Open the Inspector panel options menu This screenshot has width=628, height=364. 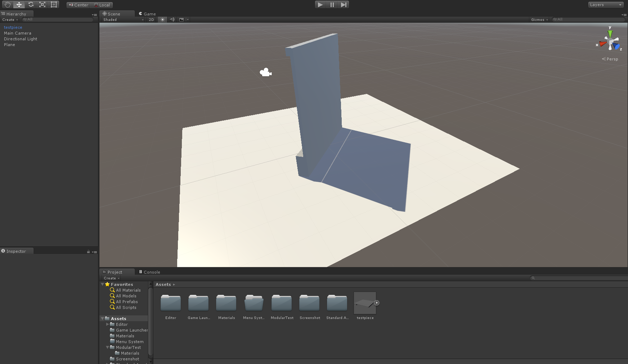click(x=94, y=252)
